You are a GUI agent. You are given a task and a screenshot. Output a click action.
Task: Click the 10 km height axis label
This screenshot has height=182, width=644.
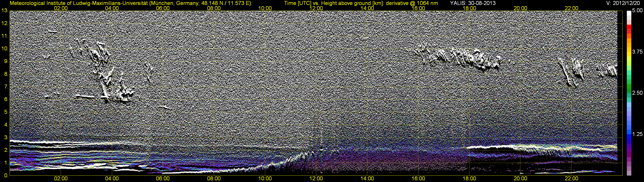[5, 49]
